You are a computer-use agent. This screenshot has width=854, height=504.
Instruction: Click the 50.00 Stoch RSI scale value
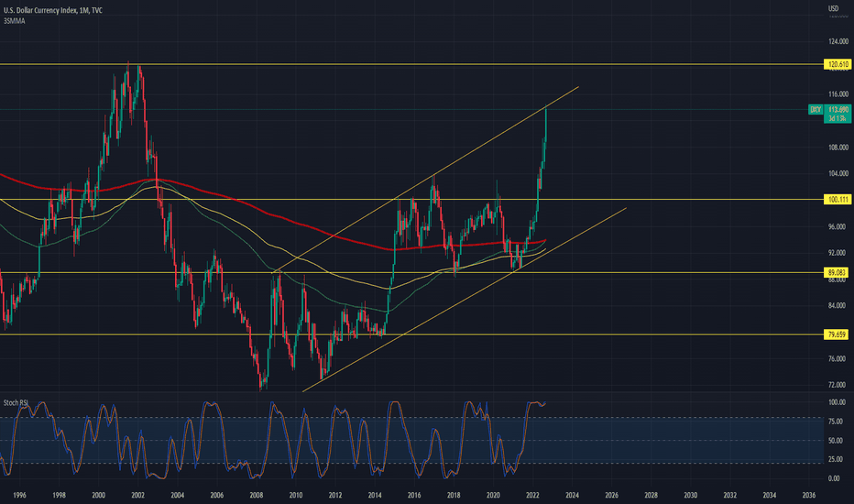click(x=836, y=441)
